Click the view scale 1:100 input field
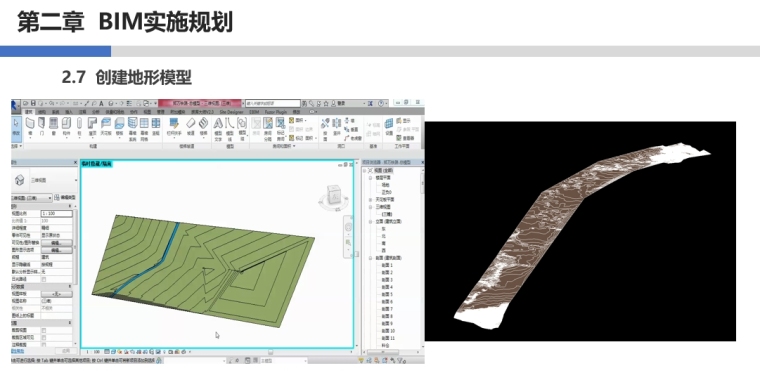 [56, 213]
